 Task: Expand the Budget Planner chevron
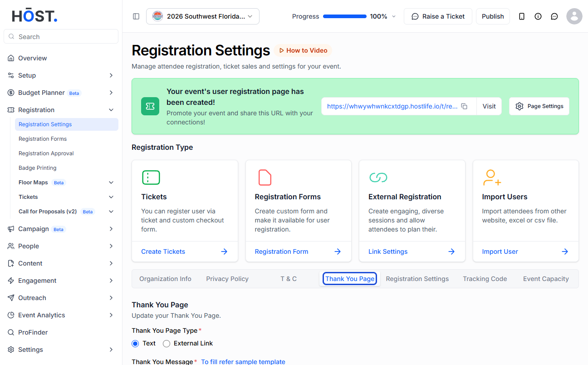(111, 93)
